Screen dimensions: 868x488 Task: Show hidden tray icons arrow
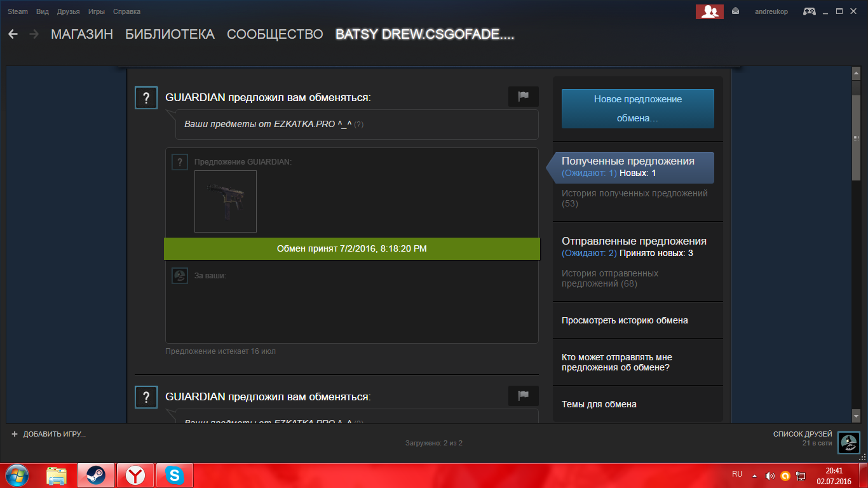(755, 475)
